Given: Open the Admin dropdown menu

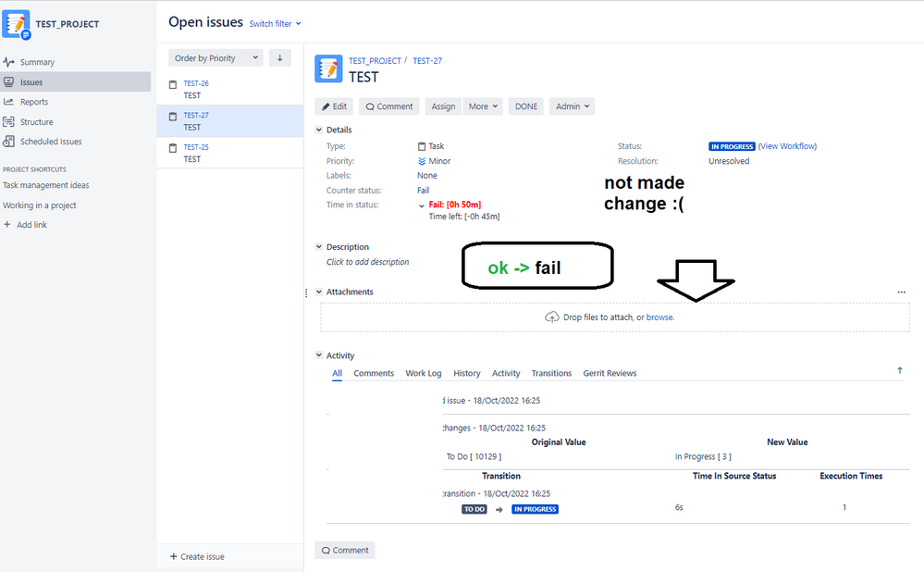Looking at the screenshot, I should pyautogui.click(x=573, y=106).
